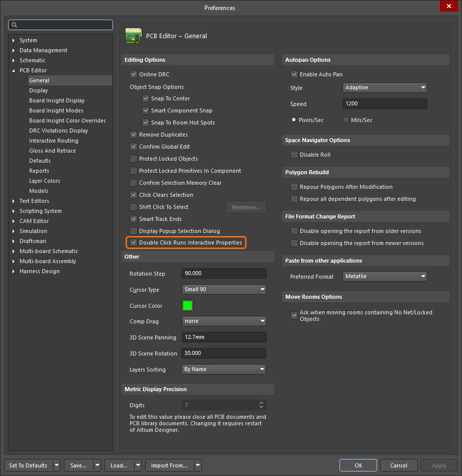Image resolution: width=462 pixels, height=476 pixels.
Task: Open the Board Insight Display page
Action: point(57,100)
